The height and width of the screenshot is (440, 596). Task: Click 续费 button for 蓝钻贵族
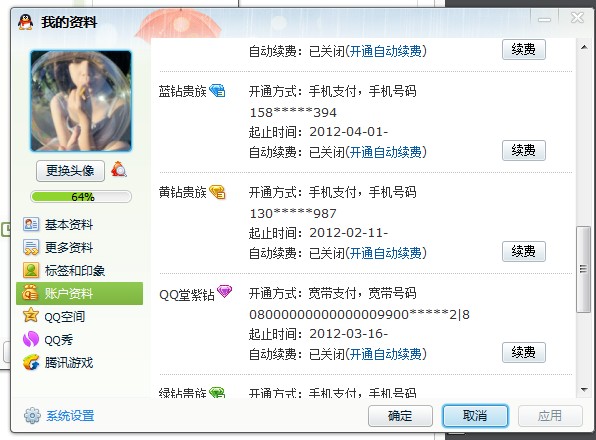524,150
